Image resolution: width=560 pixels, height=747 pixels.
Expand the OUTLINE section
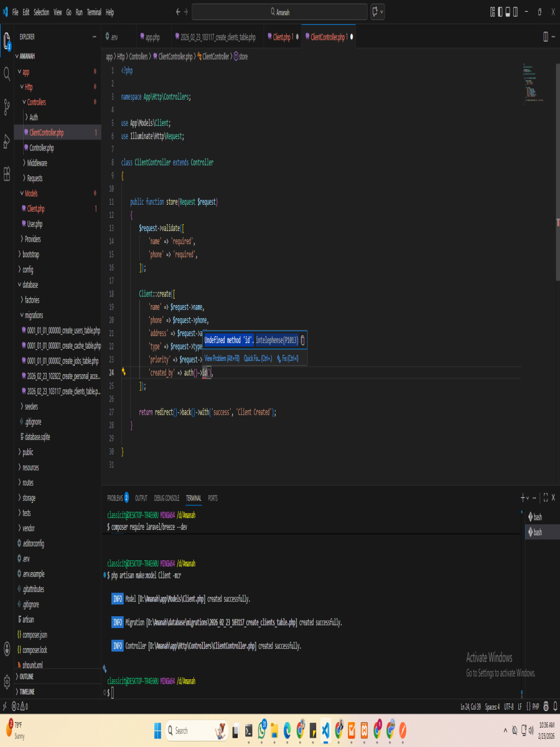[x=27, y=677]
